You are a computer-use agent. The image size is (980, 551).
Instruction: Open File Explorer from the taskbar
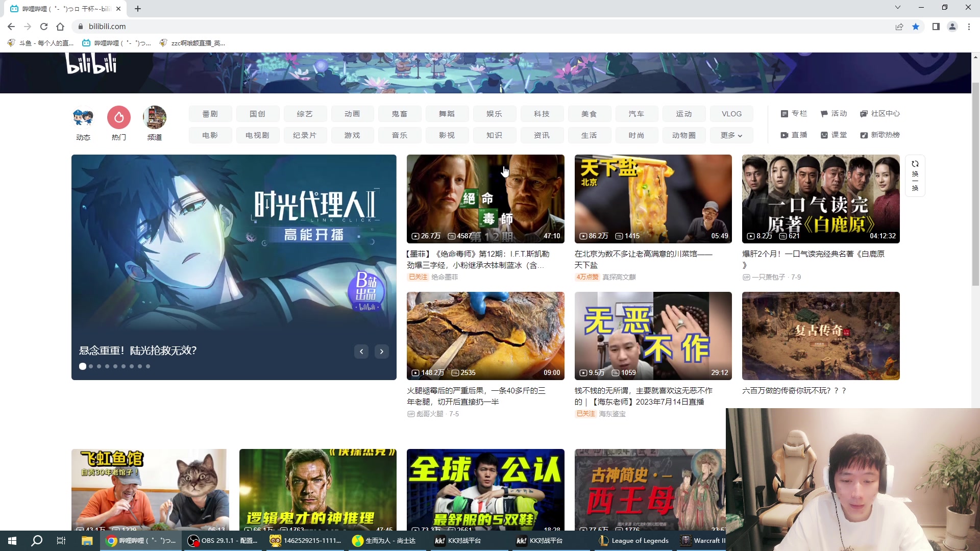87,541
